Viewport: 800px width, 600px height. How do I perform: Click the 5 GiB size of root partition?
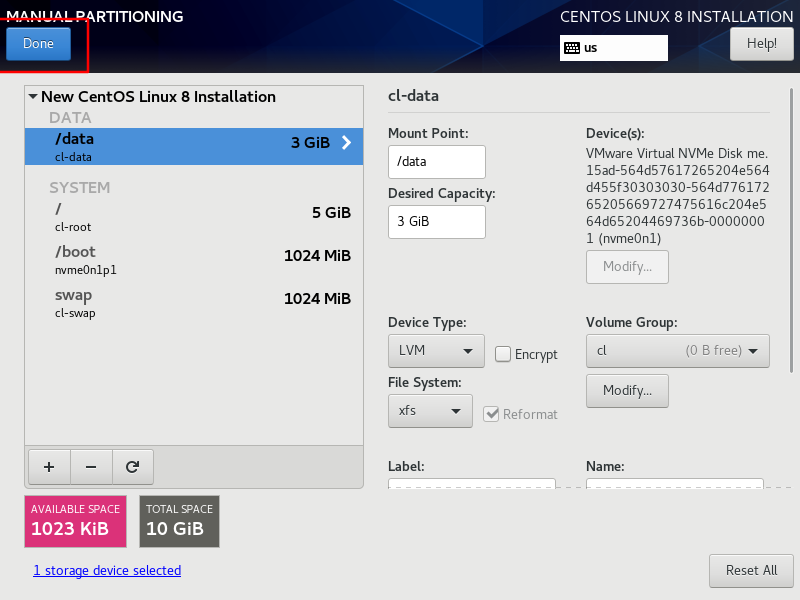point(331,213)
